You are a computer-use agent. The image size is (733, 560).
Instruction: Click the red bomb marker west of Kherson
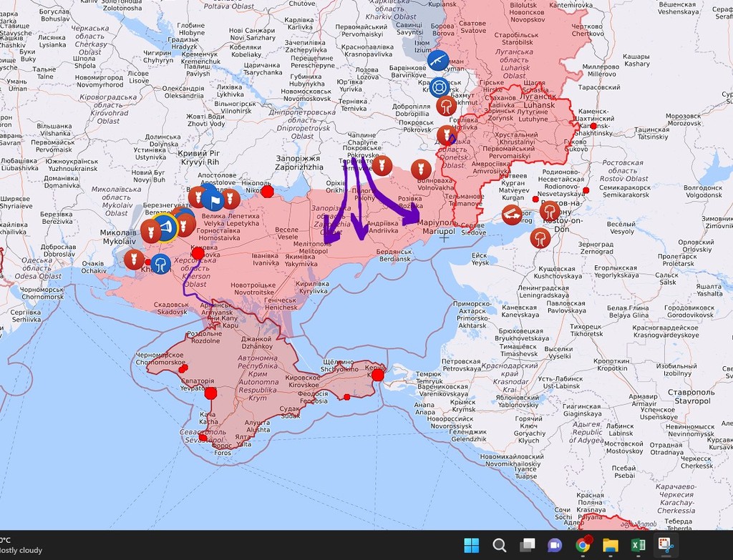point(134,260)
